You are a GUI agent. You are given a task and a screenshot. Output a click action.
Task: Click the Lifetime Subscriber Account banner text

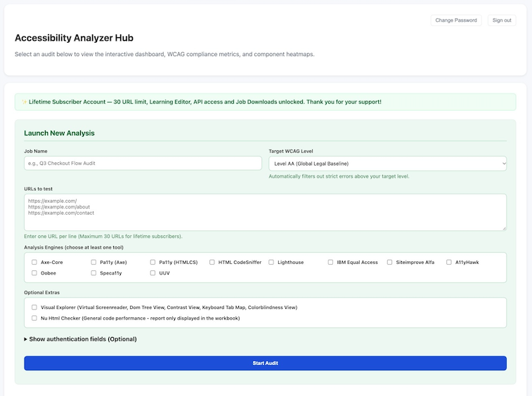click(205, 102)
